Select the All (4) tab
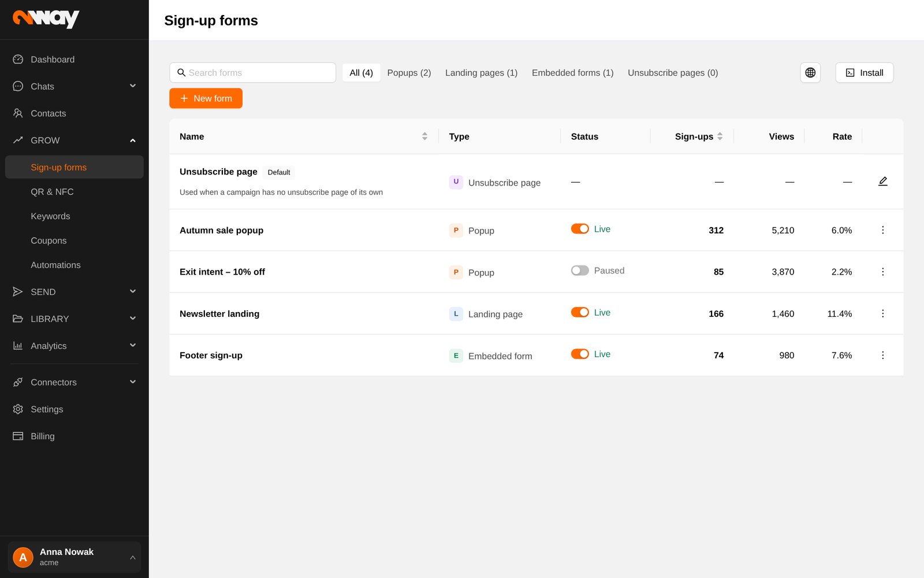Viewport: 924px width, 578px height. [362, 73]
